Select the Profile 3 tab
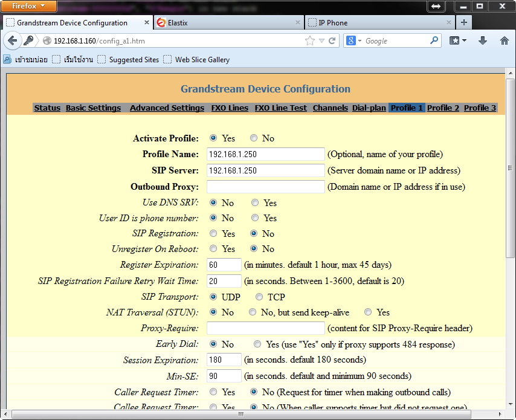This screenshot has height=420, width=516. pyautogui.click(x=480, y=108)
